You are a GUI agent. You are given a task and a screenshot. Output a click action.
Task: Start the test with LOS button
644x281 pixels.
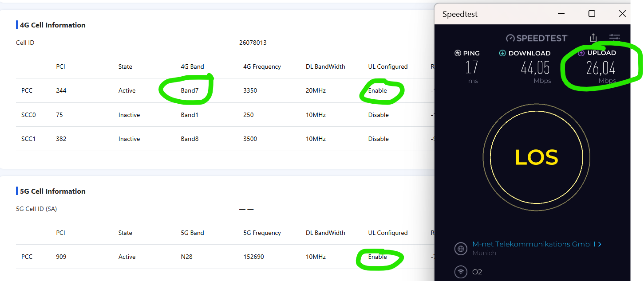[537, 158]
